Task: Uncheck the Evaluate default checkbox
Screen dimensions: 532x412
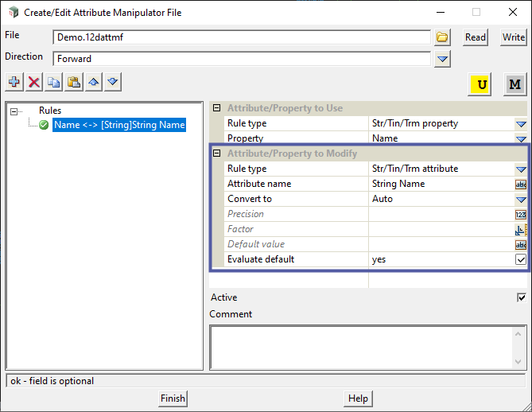Action: click(x=521, y=259)
